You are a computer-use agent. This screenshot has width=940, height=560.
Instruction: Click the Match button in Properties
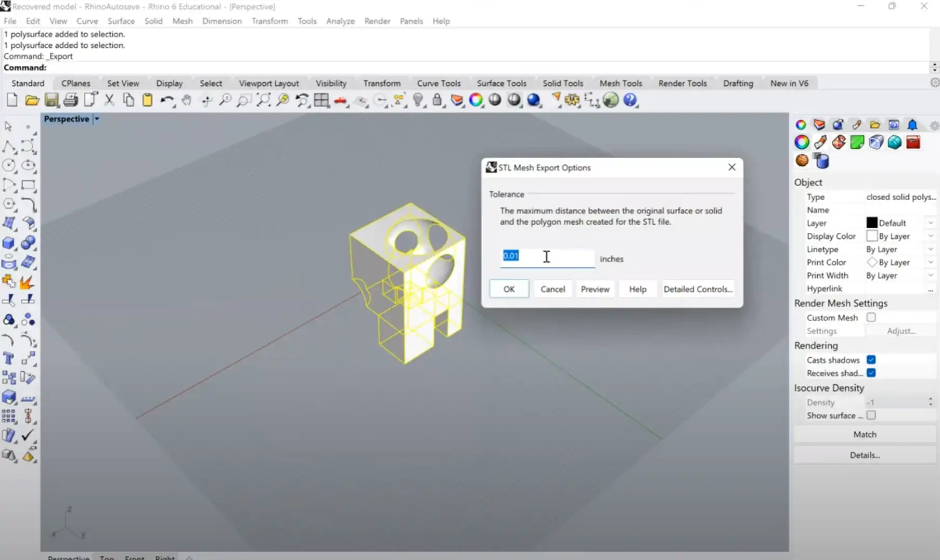pyautogui.click(x=865, y=434)
